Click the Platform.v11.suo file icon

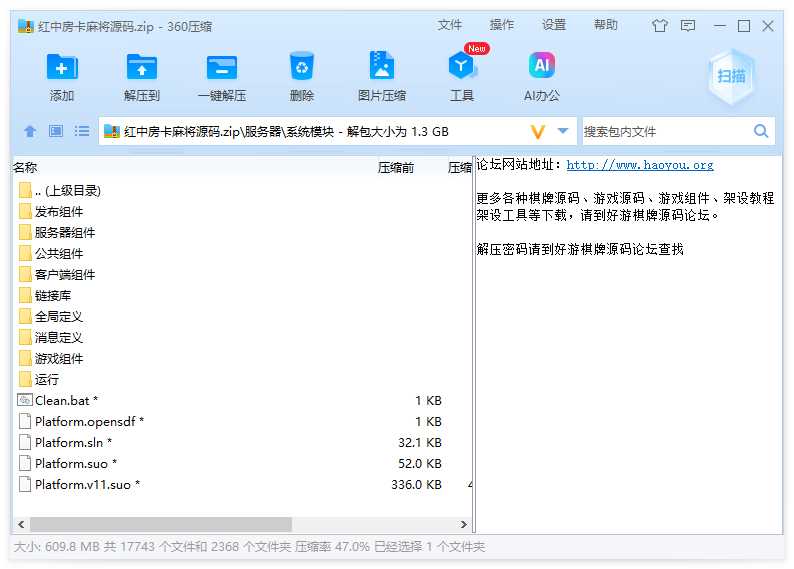(x=25, y=484)
